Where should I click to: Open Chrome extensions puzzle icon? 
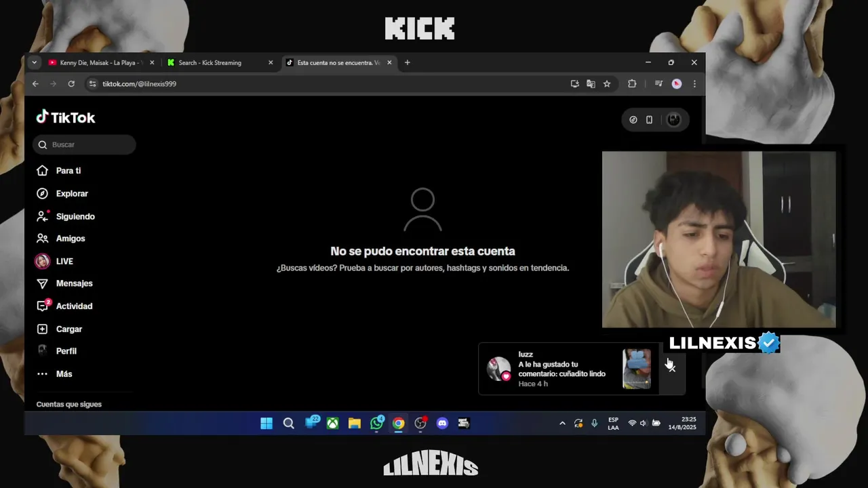pyautogui.click(x=632, y=84)
